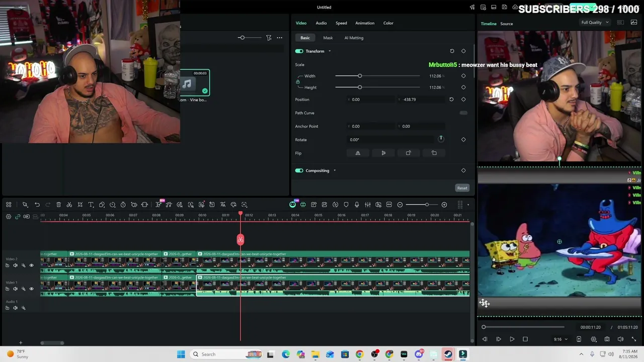Delete the selected clip with trash icon

click(x=58, y=205)
